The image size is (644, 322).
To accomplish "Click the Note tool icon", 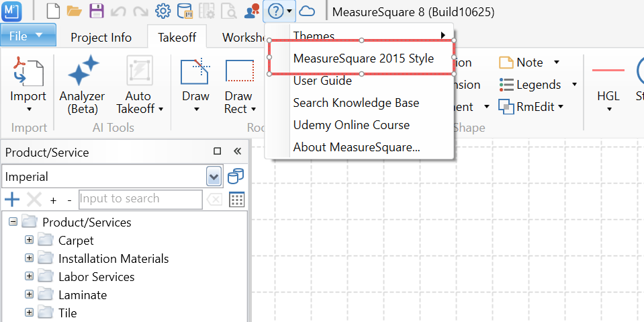I will 506,63.
